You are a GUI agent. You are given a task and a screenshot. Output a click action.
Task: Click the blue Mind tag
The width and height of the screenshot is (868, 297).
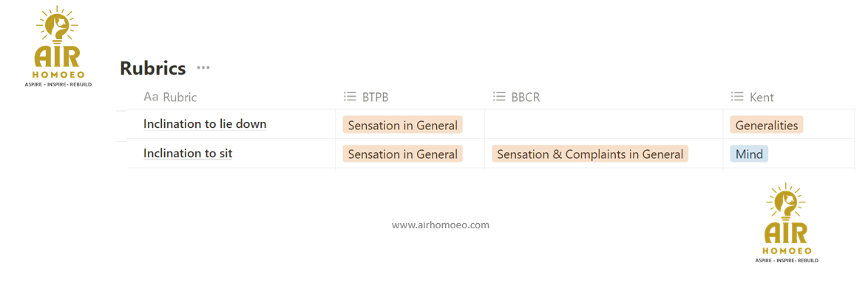click(x=749, y=154)
